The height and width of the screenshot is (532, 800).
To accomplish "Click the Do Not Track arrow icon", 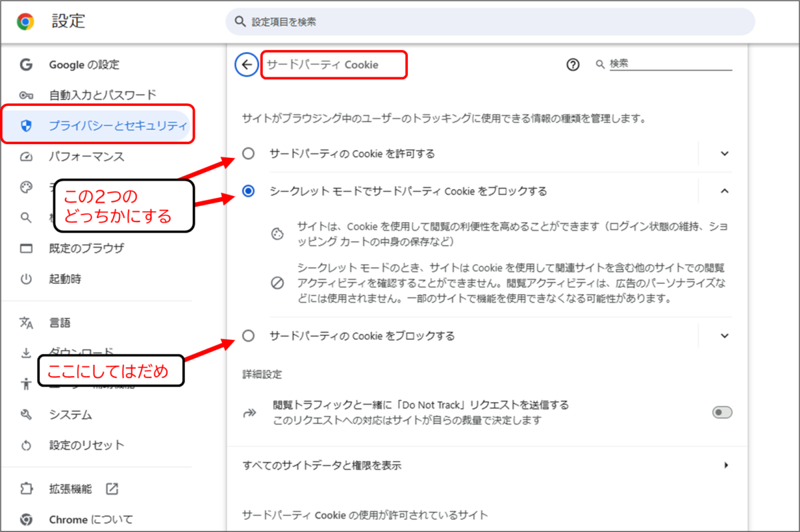I will 249,413.
